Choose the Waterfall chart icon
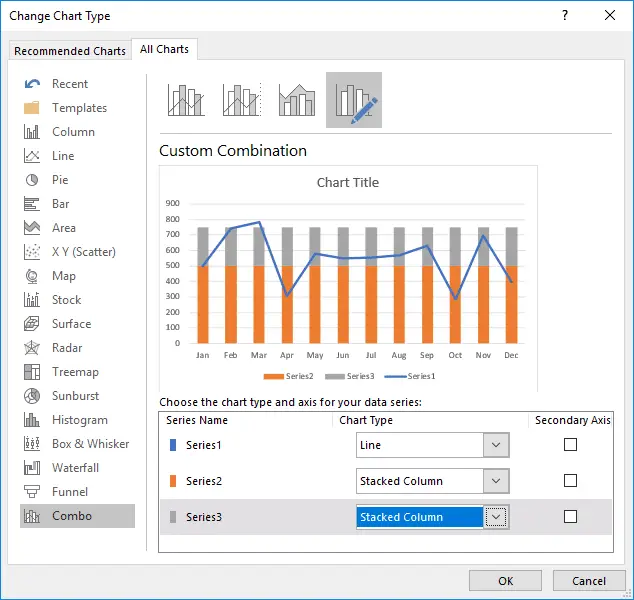The height and width of the screenshot is (600, 634). [x=32, y=468]
